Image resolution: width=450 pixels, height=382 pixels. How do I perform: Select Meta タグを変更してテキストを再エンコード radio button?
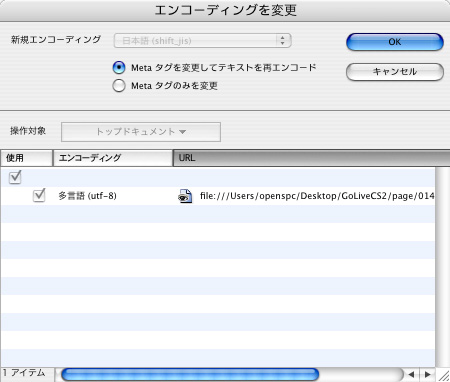tap(119, 68)
